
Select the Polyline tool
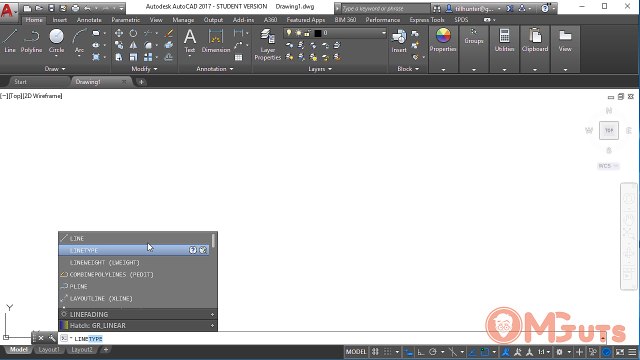pyautogui.click(x=31, y=40)
